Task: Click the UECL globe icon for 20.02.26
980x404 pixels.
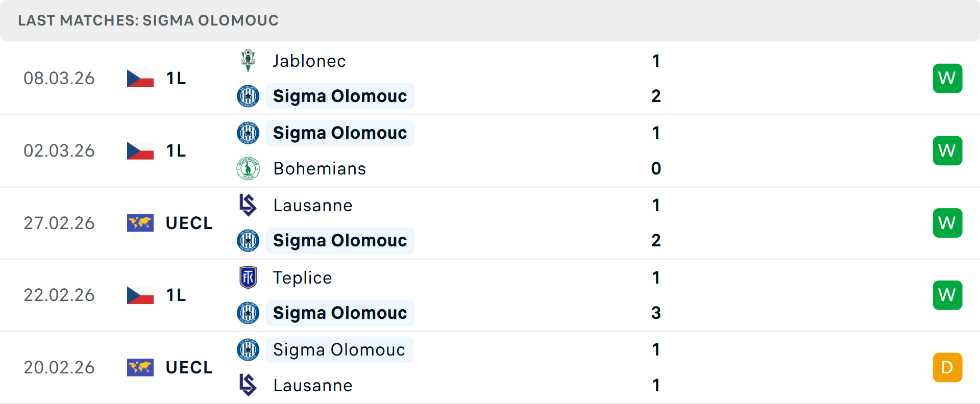Action: (x=140, y=367)
